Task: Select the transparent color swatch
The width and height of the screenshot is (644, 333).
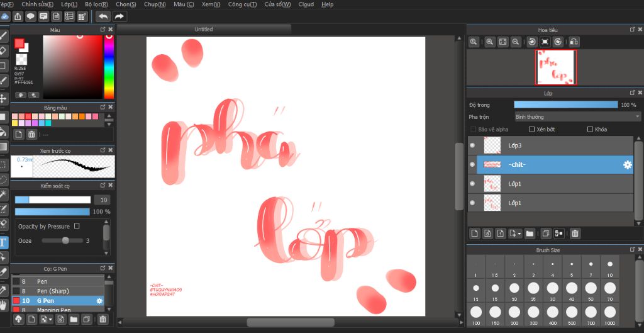Action: (x=21, y=59)
